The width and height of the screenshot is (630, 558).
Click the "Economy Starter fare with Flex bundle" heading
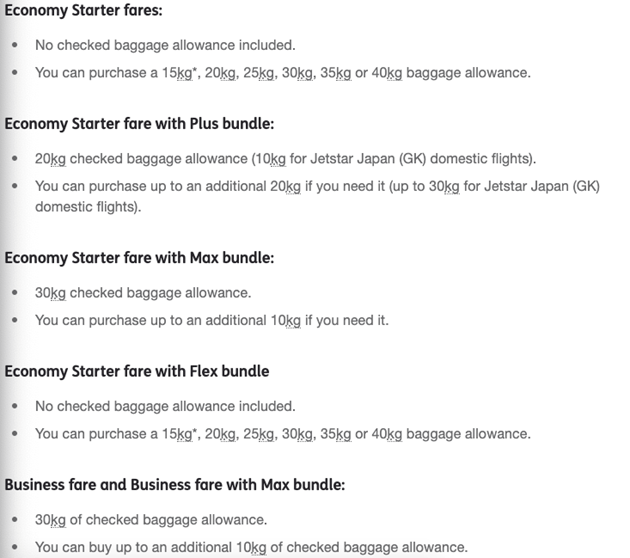click(x=137, y=371)
